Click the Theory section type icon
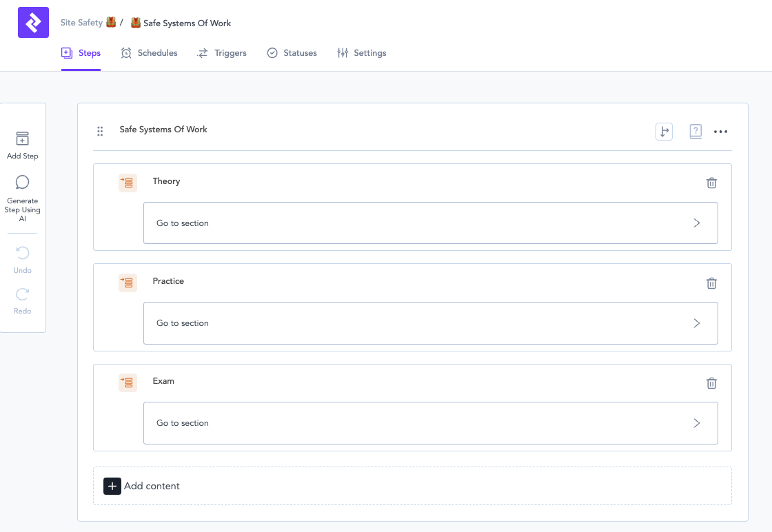772x532 pixels. 128,183
